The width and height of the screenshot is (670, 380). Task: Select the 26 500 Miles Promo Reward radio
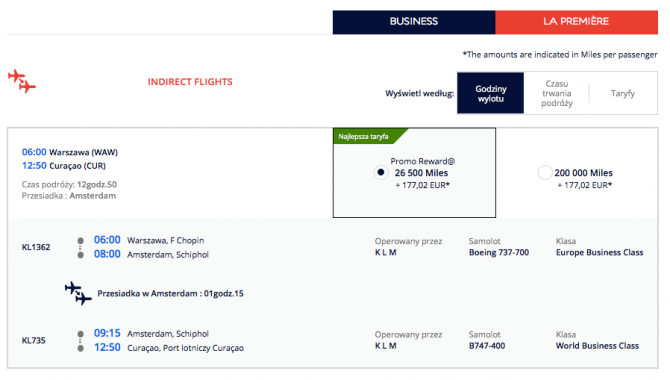(381, 172)
